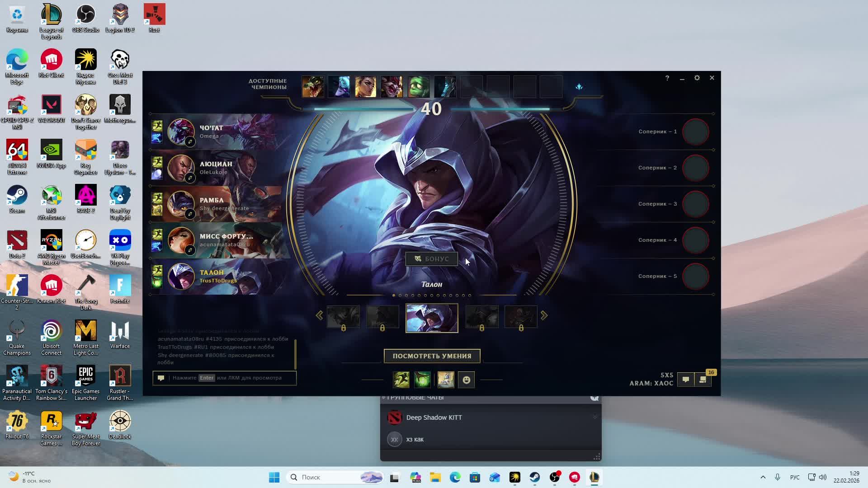Click the lobby chat input field
This screenshot has height=488, width=868.
point(231,378)
